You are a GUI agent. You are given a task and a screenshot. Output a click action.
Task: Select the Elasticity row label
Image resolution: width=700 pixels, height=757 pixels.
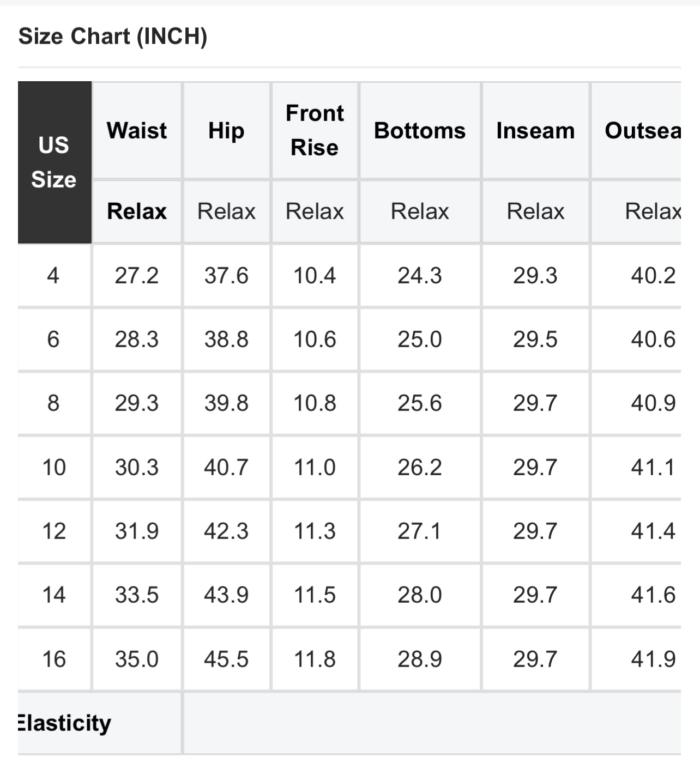64,723
